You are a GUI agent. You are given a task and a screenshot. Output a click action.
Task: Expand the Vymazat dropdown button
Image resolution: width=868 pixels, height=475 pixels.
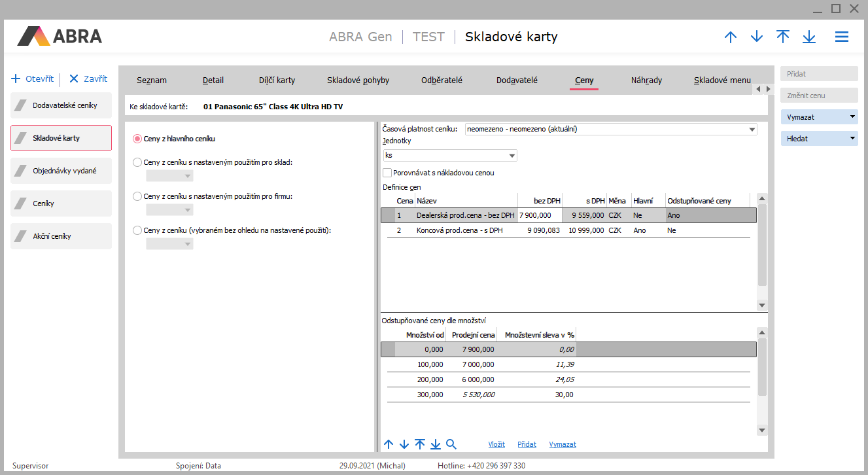coord(852,117)
